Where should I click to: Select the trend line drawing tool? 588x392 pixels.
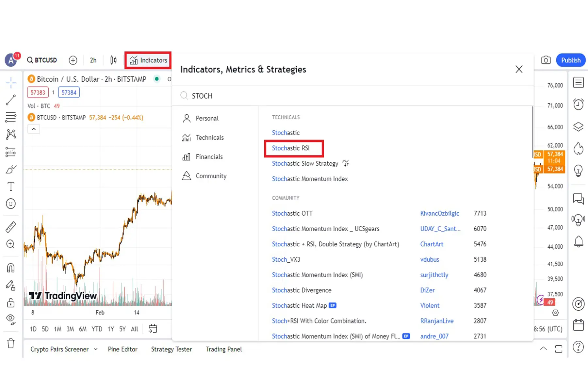click(x=11, y=100)
